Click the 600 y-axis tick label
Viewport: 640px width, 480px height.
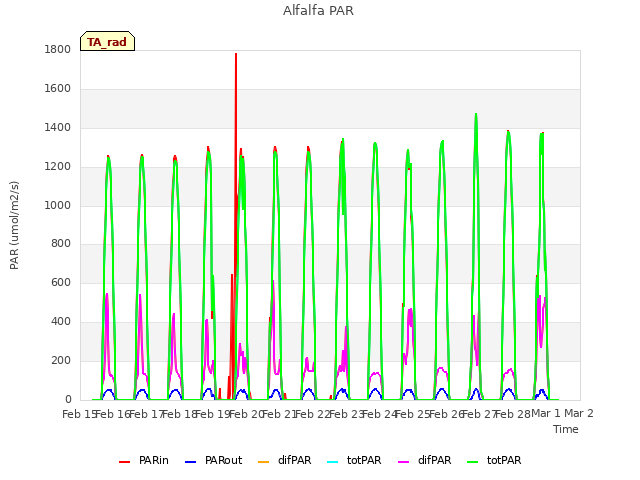coord(61,282)
